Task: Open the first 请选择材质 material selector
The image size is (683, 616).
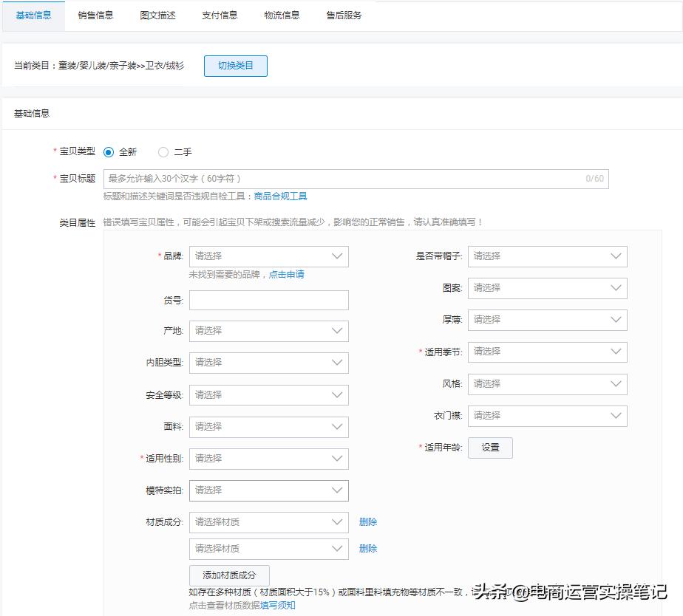Action: [268, 522]
